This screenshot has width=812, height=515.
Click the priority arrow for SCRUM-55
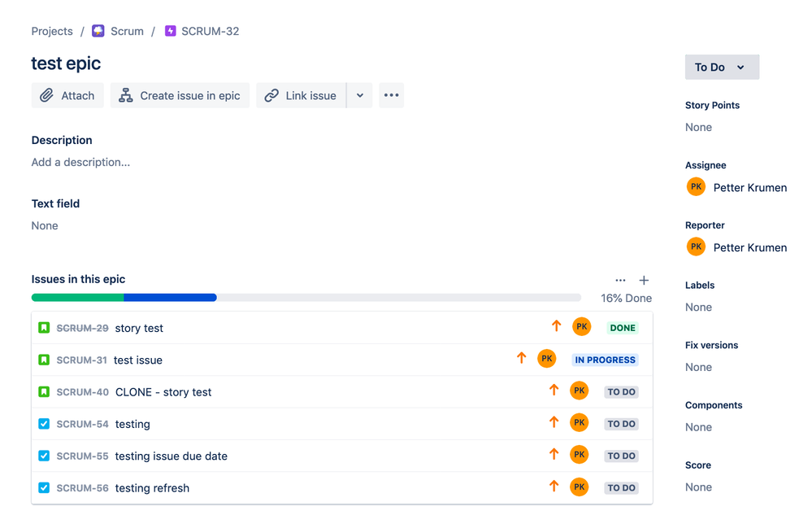pos(554,454)
